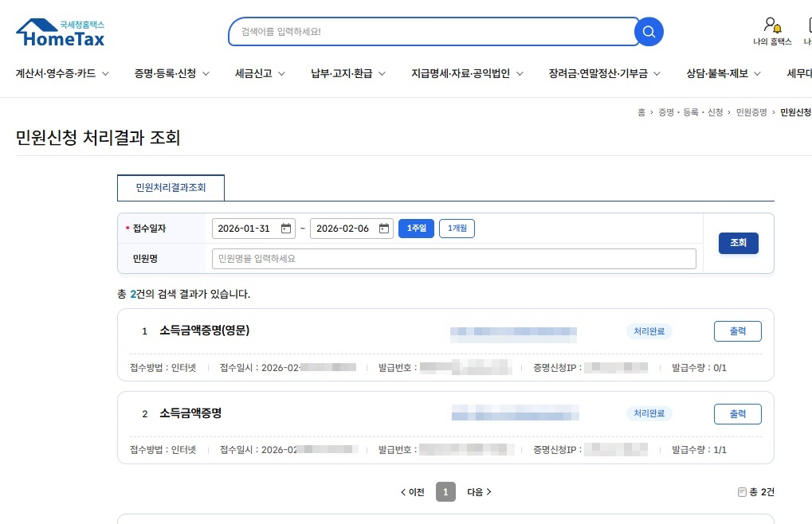Expand the 세금신고 menu dropdown
The width and height of the screenshot is (812, 524).
click(x=253, y=72)
